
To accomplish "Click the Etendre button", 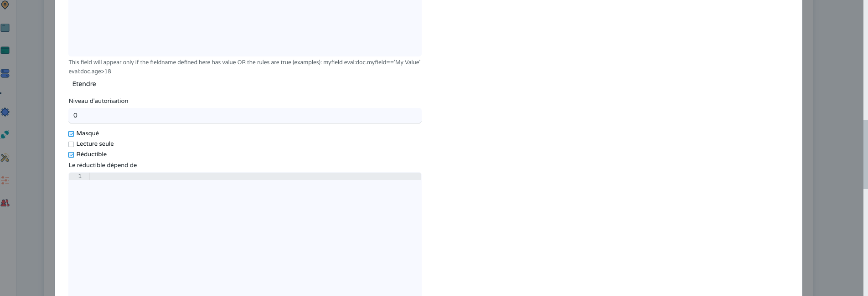I will click(x=84, y=84).
